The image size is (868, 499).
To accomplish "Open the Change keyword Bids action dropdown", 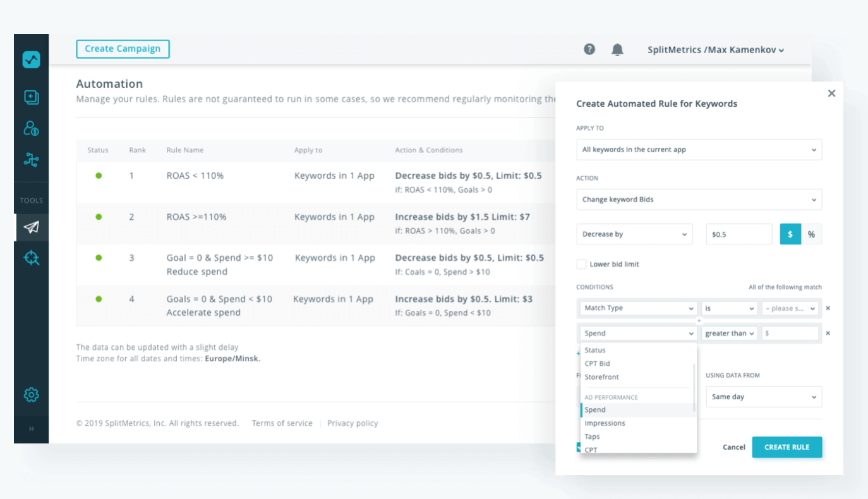I will (x=699, y=200).
